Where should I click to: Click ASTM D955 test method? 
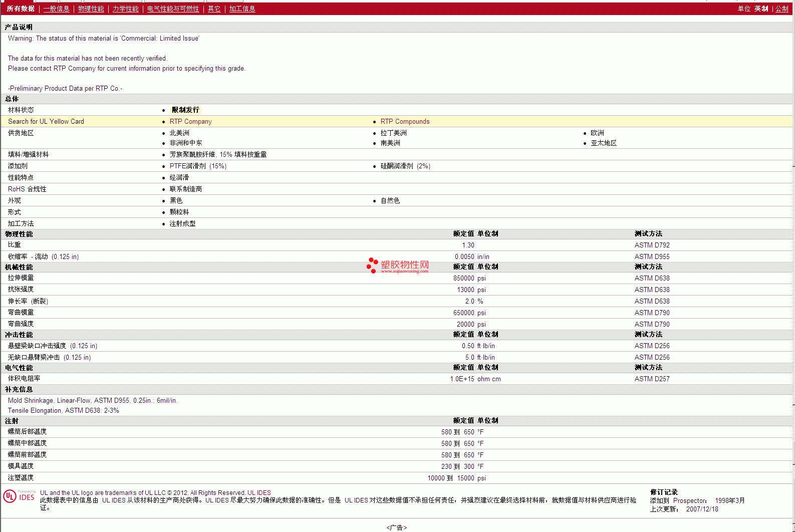(x=652, y=257)
